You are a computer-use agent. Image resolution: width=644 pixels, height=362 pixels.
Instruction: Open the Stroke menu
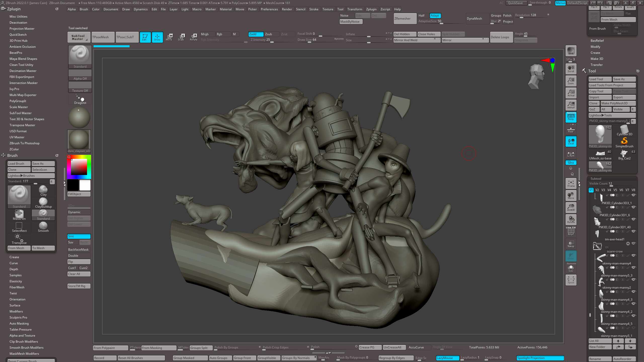(x=314, y=9)
